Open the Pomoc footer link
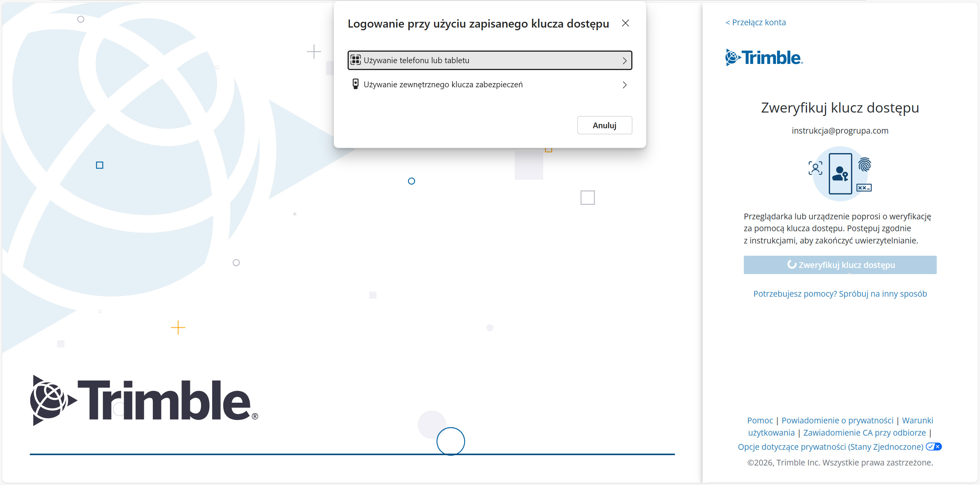 coord(759,420)
